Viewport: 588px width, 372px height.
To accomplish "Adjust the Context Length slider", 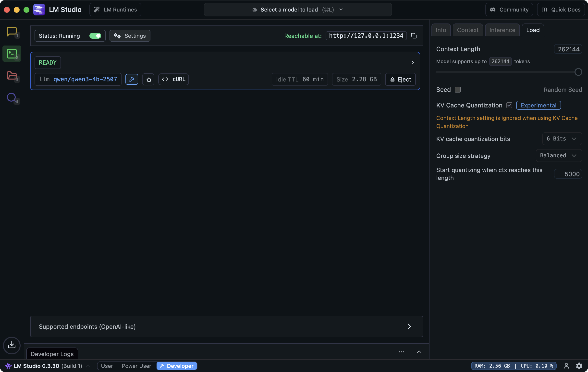I will 578,72.
